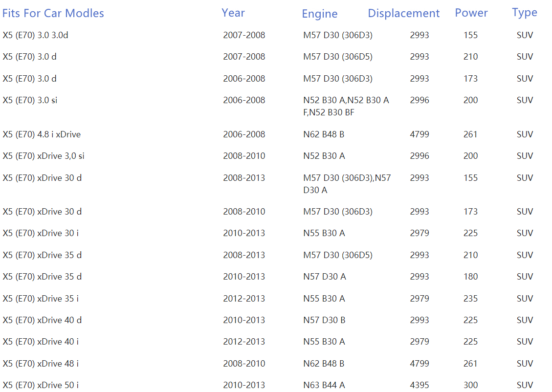
Task: Click the Power column header
Action: [x=471, y=13]
